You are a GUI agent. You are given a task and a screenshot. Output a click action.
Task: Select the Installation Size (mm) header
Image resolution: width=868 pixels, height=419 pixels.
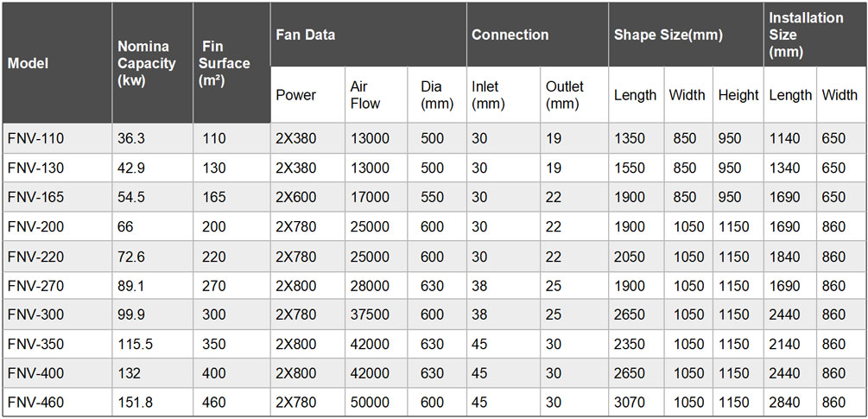pyautogui.click(x=815, y=35)
